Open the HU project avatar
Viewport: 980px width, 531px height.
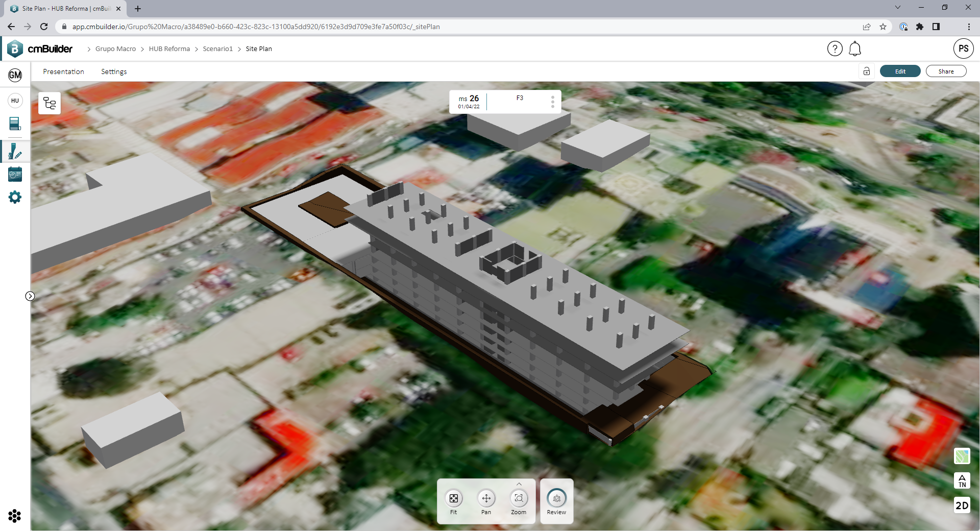pyautogui.click(x=15, y=101)
